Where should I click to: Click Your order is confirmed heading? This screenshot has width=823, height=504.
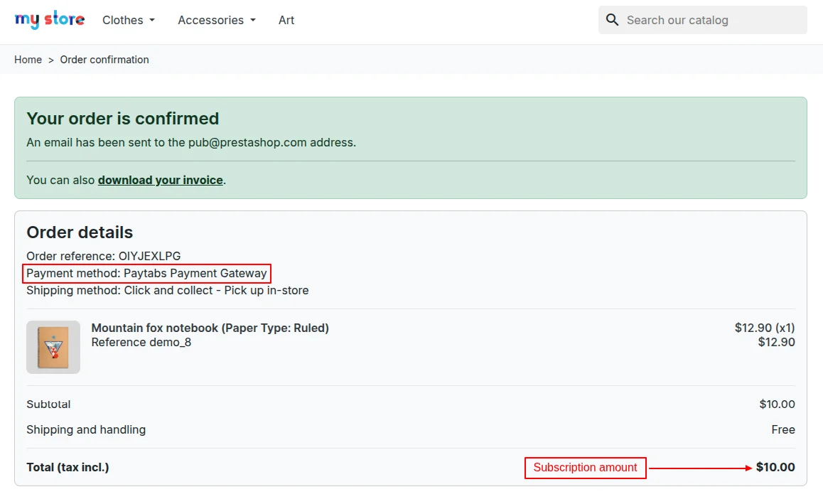click(x=123, y=119)
